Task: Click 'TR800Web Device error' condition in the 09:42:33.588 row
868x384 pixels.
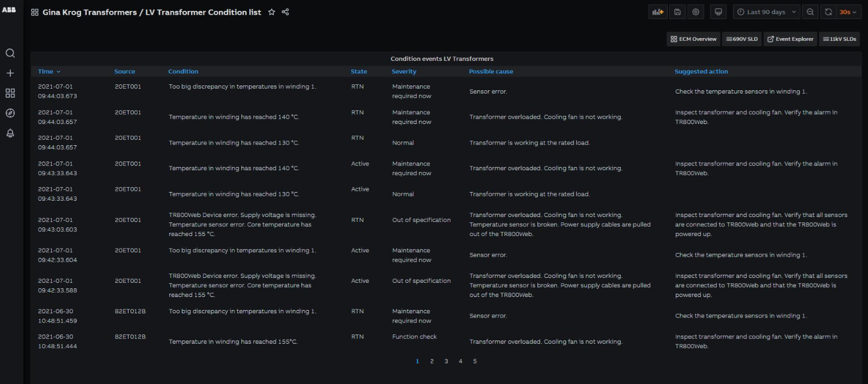Action: [x=242, y=285]
